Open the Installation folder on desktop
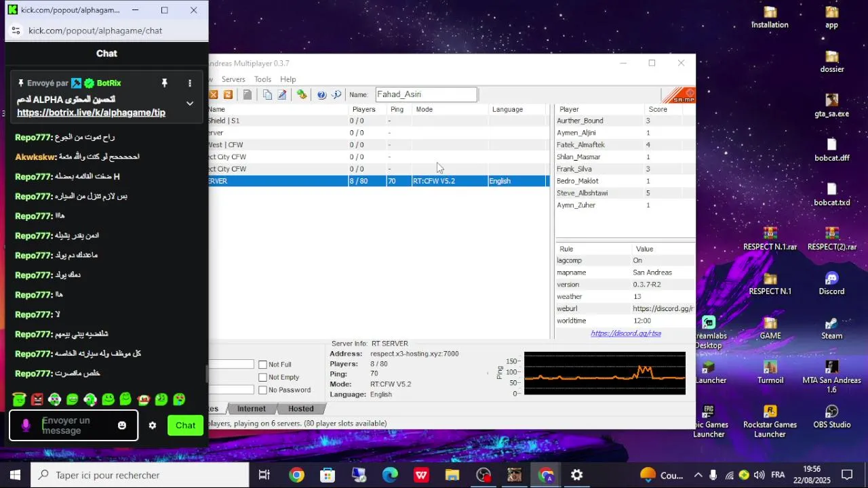The height and width of the screenshot is (488, 868). 770,17
